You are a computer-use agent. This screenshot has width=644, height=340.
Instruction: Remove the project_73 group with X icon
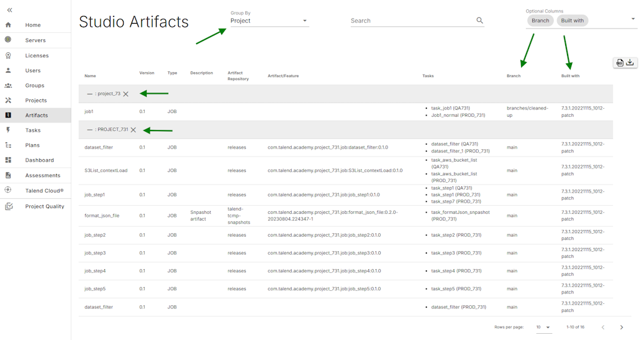point(126,94)
